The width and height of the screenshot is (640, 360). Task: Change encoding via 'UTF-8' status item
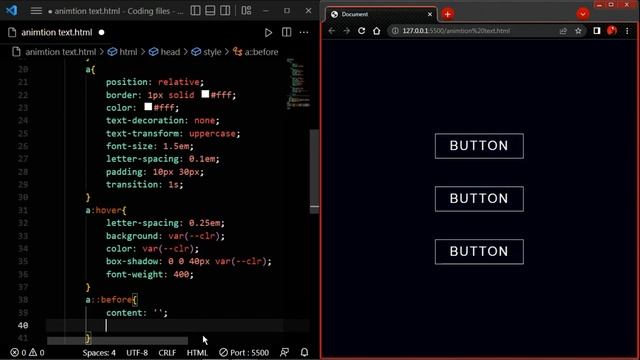(x=137, y=352)
